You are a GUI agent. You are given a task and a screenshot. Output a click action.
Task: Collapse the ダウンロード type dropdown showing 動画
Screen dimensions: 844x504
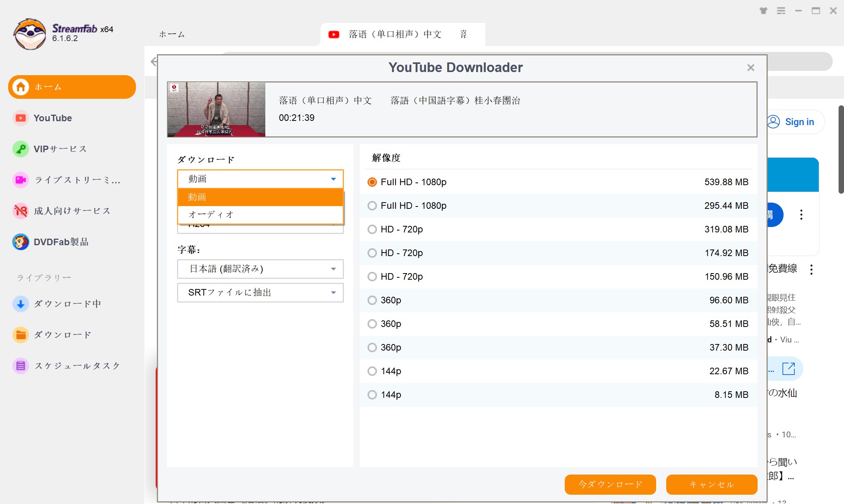260,179
